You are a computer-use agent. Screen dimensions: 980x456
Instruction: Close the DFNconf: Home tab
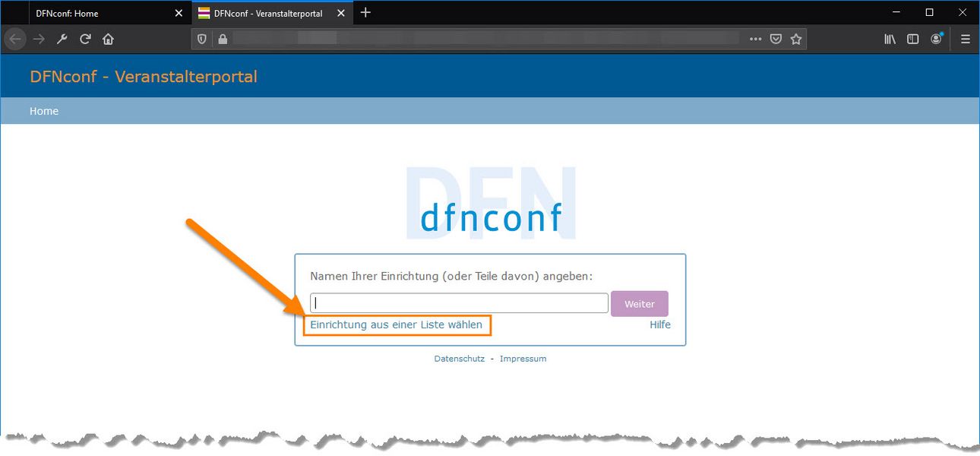(179, 13)
